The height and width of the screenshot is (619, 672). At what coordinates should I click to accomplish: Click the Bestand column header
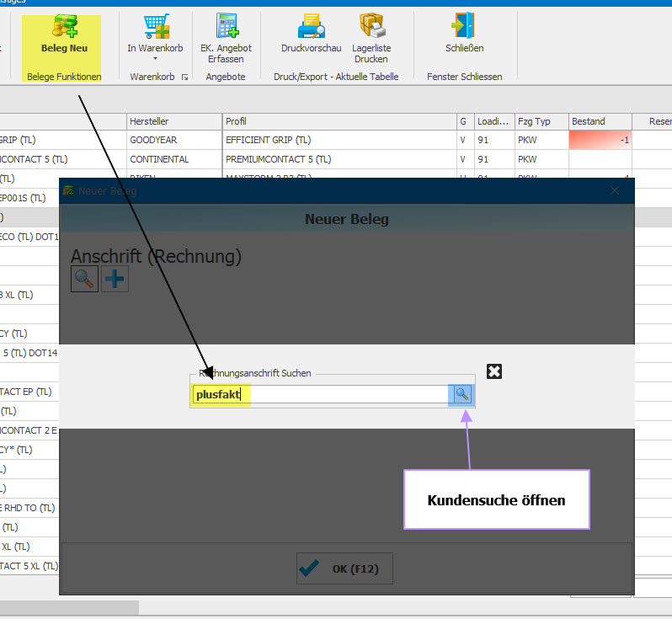coord(600,121)
